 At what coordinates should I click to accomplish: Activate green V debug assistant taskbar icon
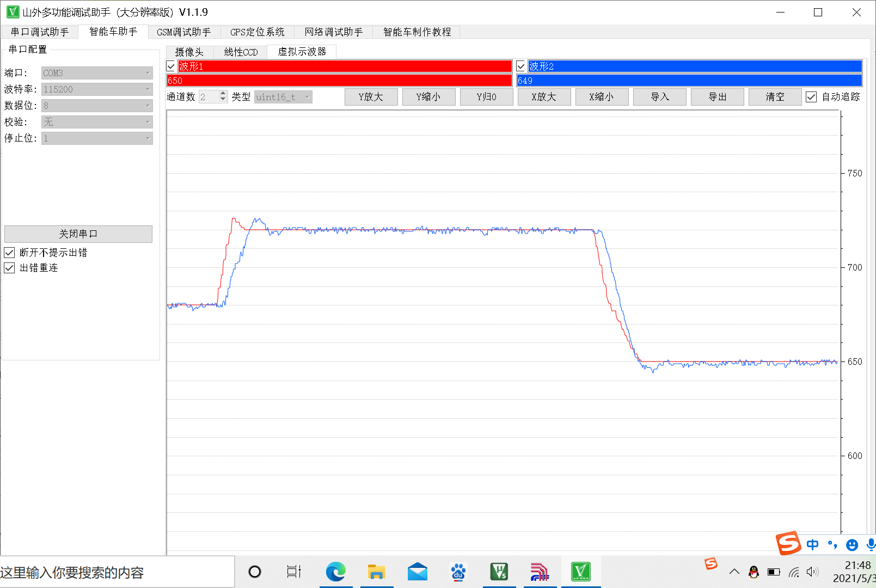pyautogui.click(x=581, y=572)
